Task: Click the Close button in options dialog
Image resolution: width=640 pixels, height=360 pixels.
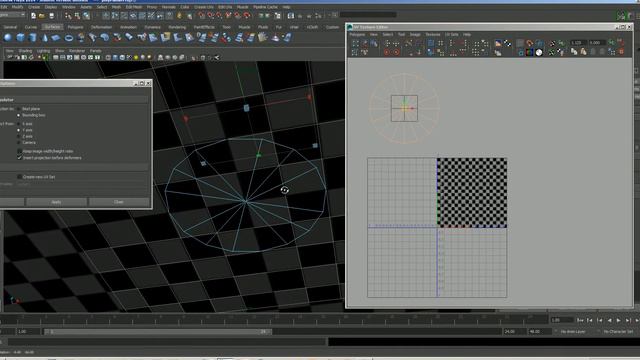Action: [x=119, y=202]
